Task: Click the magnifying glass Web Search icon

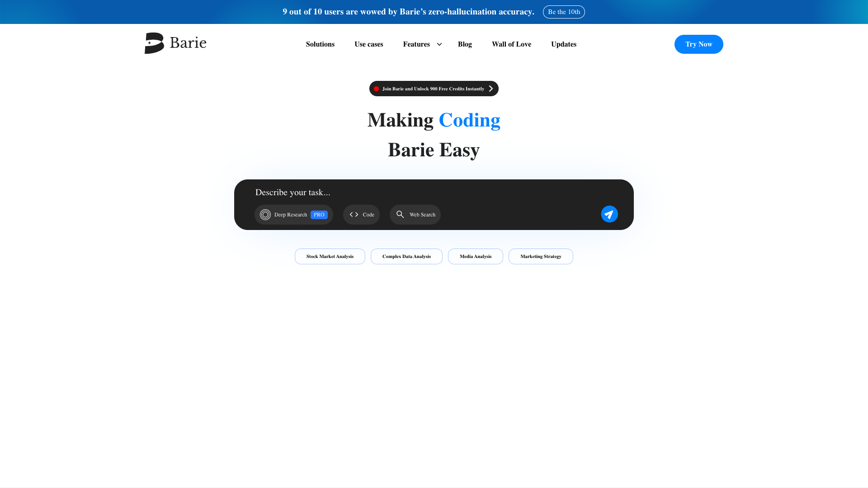Action: (400, 214)
